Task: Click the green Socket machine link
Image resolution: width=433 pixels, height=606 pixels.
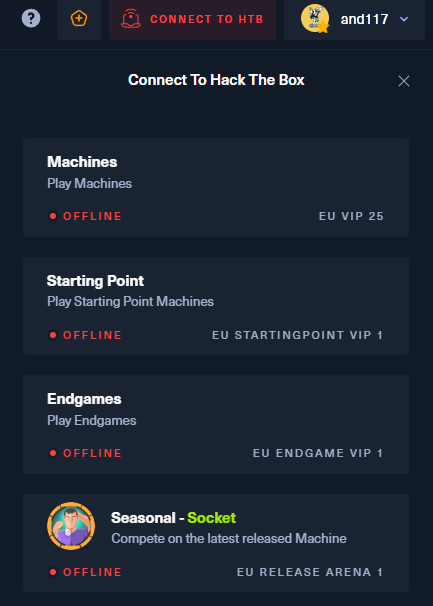Action: coord(211,517)
